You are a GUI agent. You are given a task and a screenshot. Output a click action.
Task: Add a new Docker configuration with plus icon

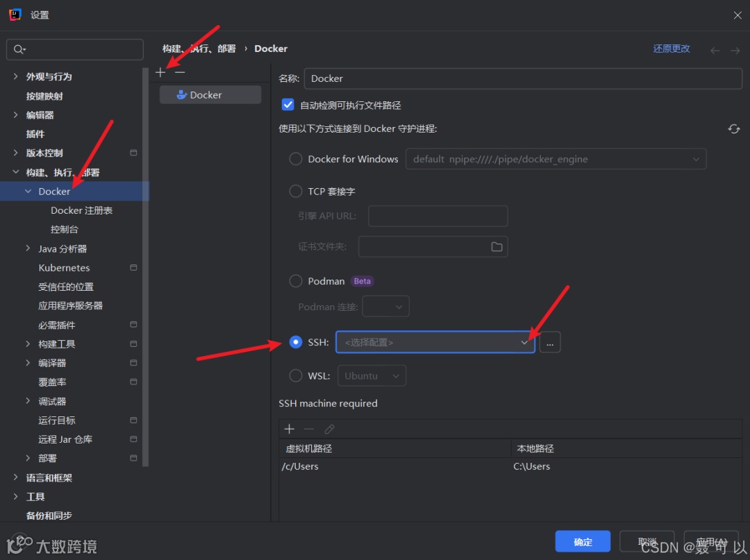[x=160, y=72]
